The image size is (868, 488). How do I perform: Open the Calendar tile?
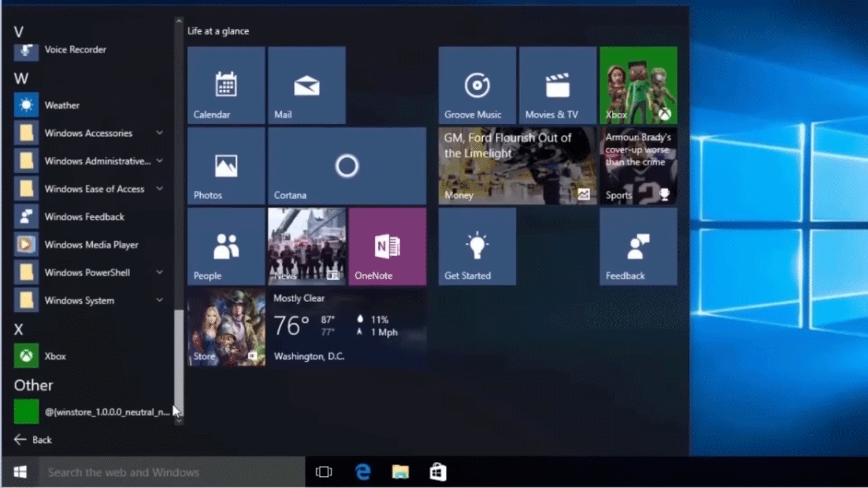pos(226,85)
